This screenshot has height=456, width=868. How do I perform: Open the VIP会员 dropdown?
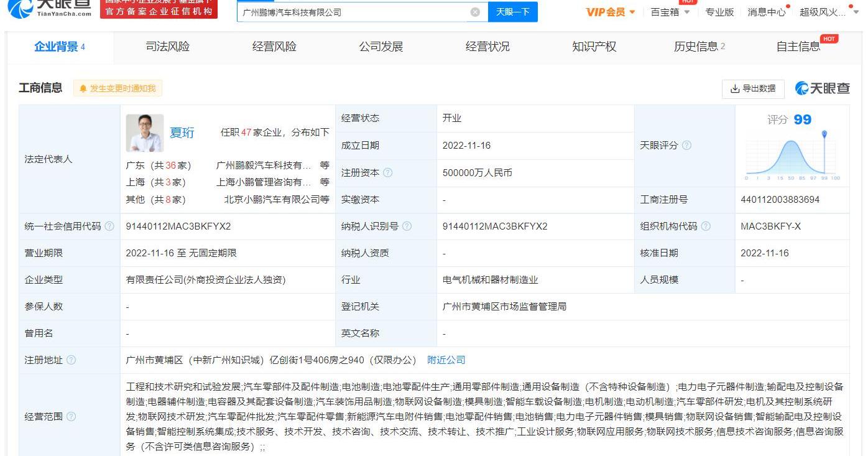coord(611,12)
